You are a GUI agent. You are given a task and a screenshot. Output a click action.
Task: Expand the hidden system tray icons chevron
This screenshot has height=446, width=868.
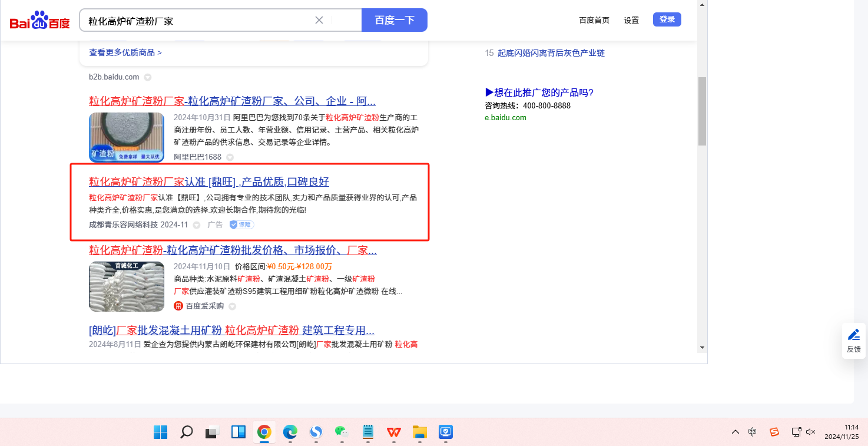coord(735,432)
